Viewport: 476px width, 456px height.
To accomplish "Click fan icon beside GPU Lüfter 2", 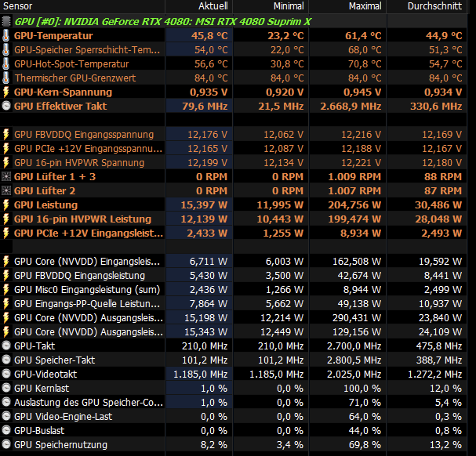I will [x=6, y=191].
